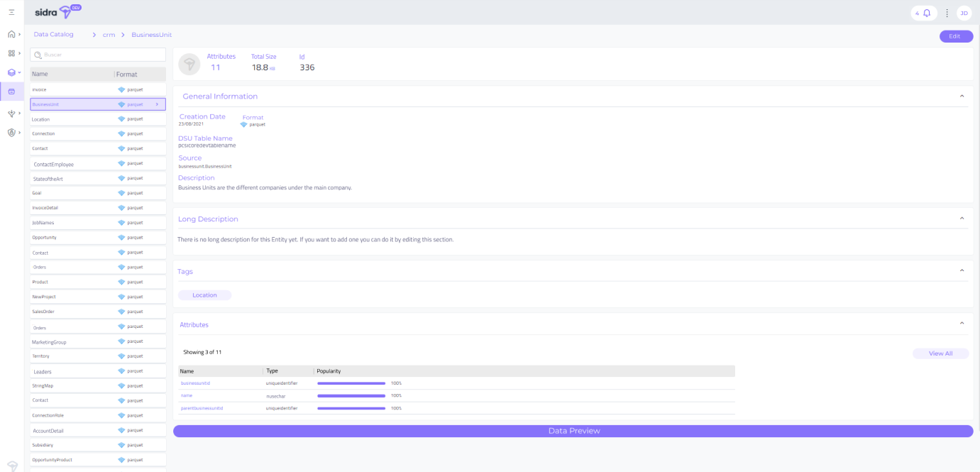The image size is (980, 472).
Task: Click the four-squares dashboard sidebar icon
Action: (x=11, y=53)
